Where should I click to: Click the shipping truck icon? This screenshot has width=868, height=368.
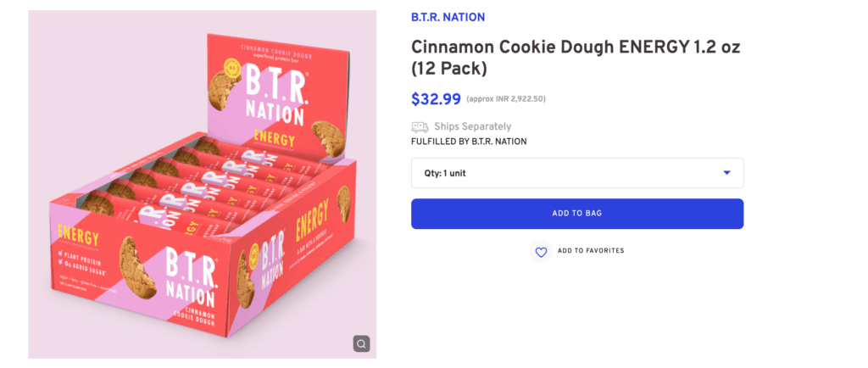(x=420, y=127)
